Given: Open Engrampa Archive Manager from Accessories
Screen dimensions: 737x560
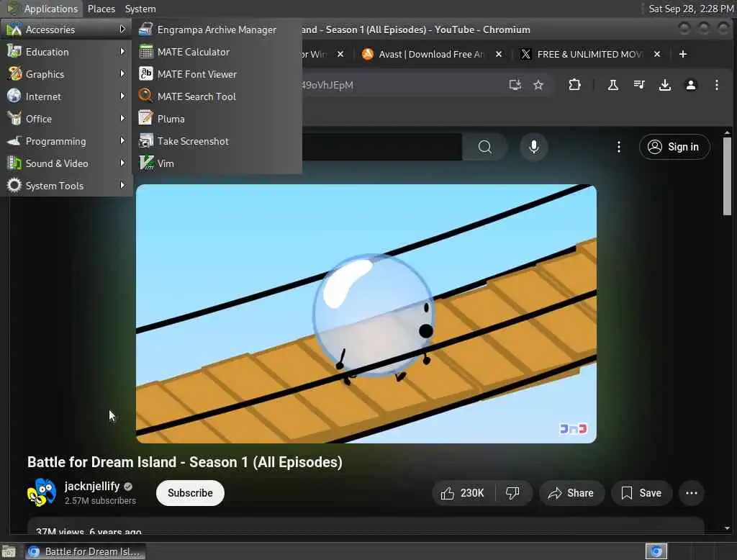Looking at the screenshot, I should tap(217, 30).
